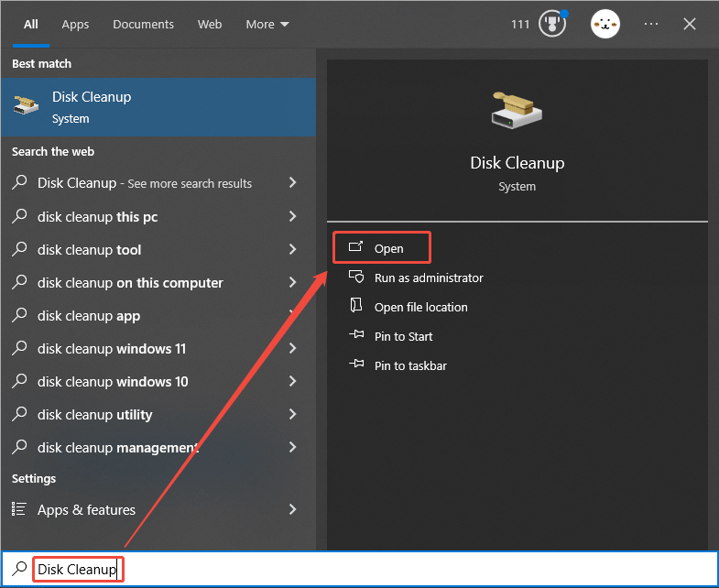Open the three-dot options menu

click(x=650, y=24)
